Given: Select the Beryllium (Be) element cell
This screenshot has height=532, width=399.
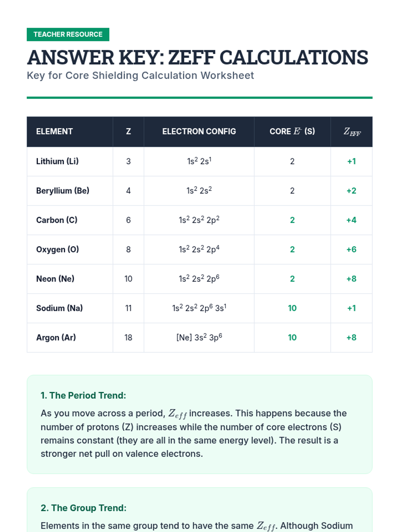Looking at the screenshot, I should 63,191.
